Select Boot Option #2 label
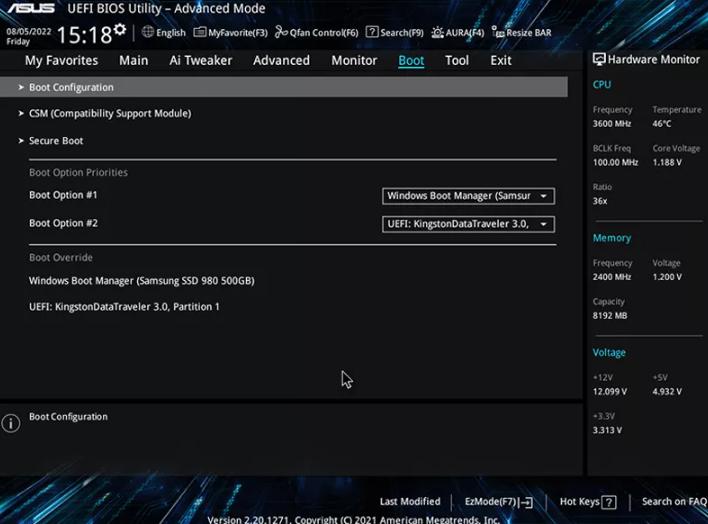 click(x=63, y=223)
